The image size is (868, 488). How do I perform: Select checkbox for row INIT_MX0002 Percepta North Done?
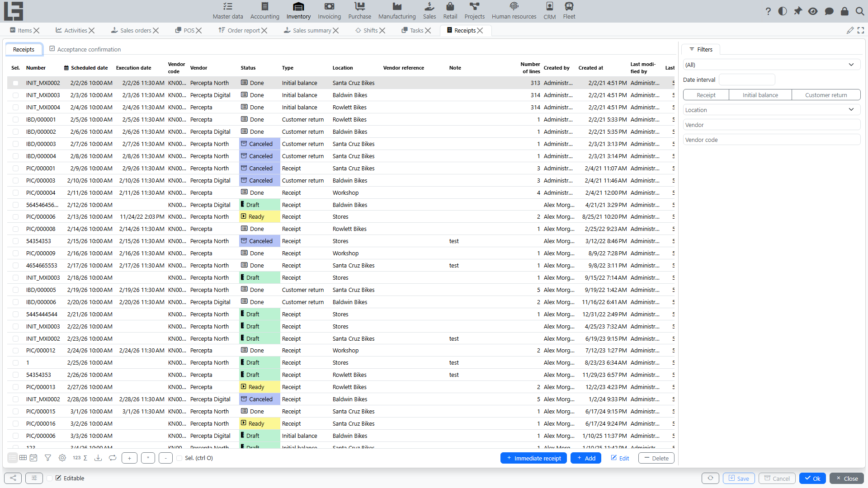click(x=16, y=83)
